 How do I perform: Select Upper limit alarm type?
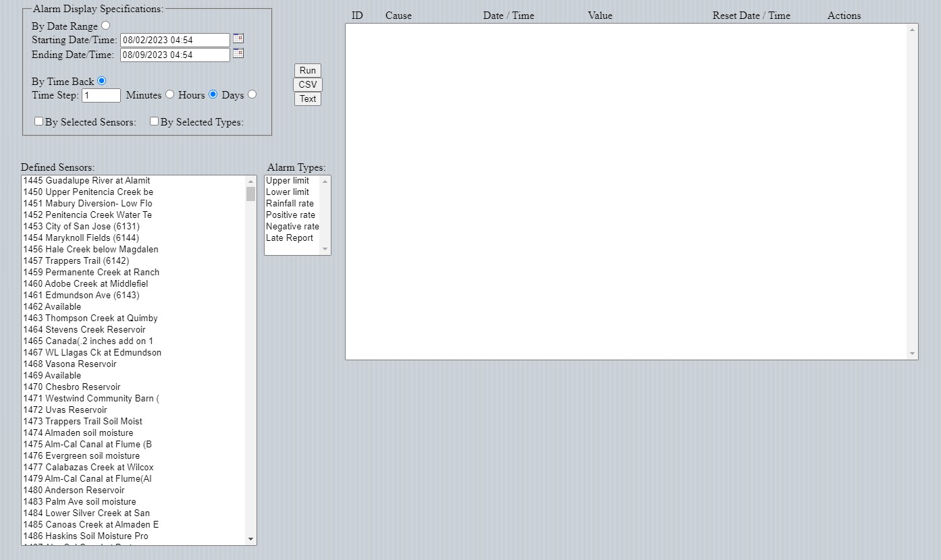pos(288,181)
